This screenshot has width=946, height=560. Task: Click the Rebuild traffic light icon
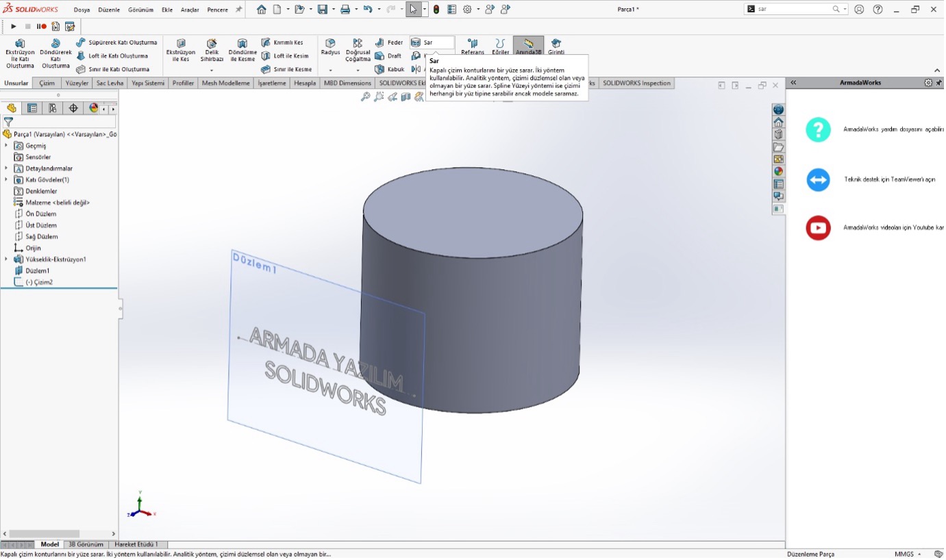(x=436, y=10)
